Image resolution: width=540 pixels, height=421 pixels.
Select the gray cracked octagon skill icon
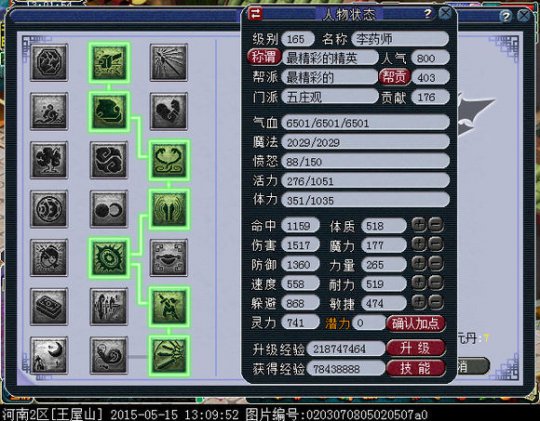tap(49, 62)
